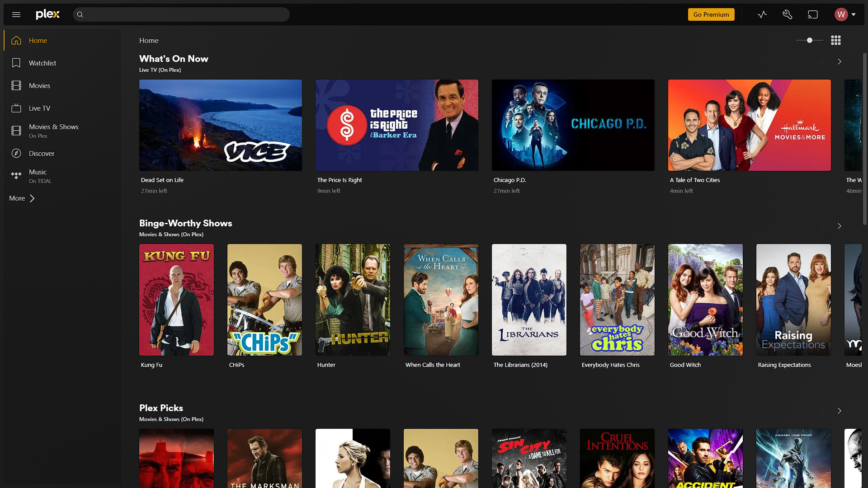
Task: Click the TIDAL music icon
Action: (16, 176)
